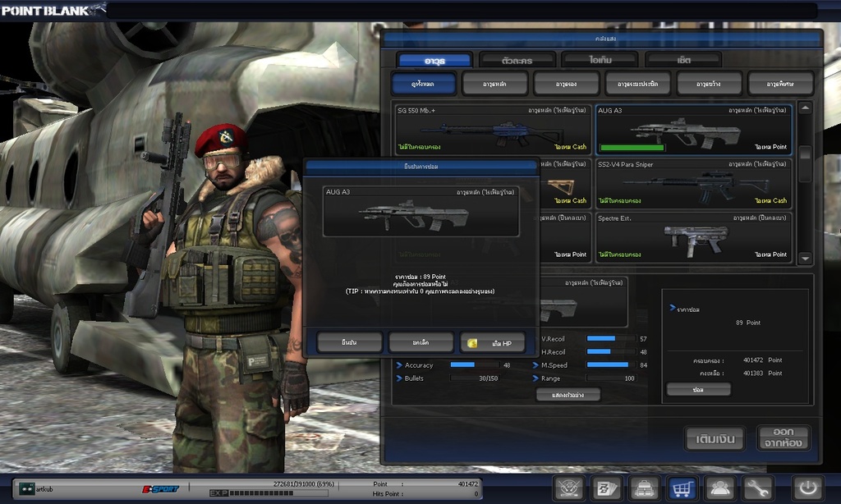The image size is (841, 504).
Task: Open the community friends icon
Action: [720, 488]
